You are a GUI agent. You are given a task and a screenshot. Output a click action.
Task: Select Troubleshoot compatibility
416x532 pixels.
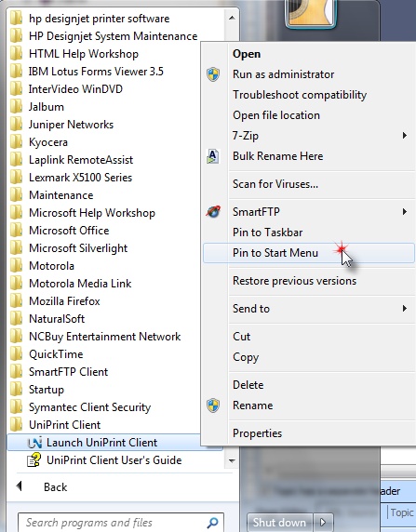[x=300, y=95]
